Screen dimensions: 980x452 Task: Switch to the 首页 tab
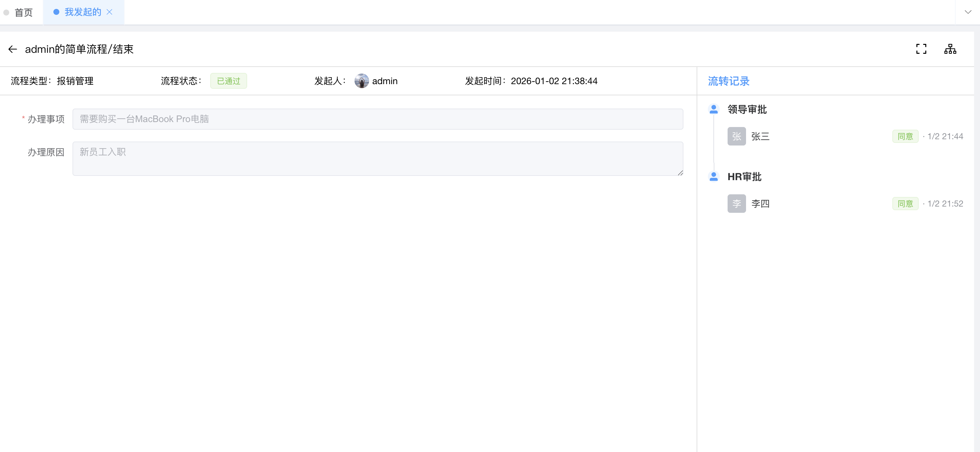[23, 13]
